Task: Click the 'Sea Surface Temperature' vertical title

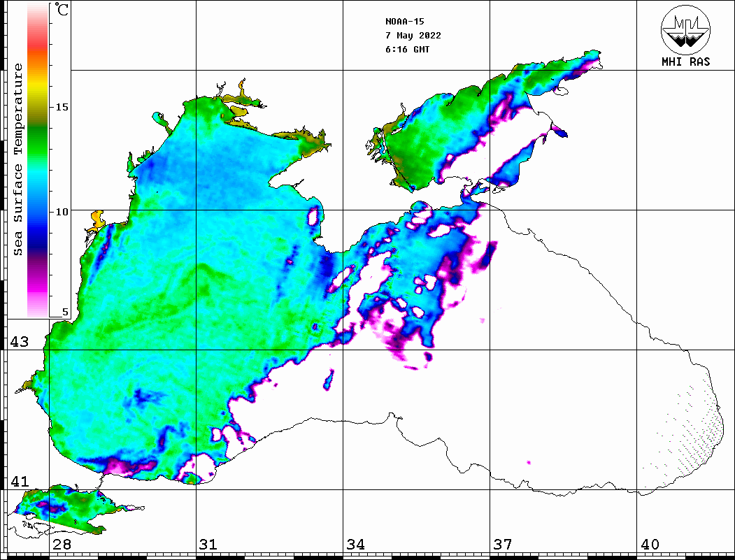Action: (x=17, y=159)
